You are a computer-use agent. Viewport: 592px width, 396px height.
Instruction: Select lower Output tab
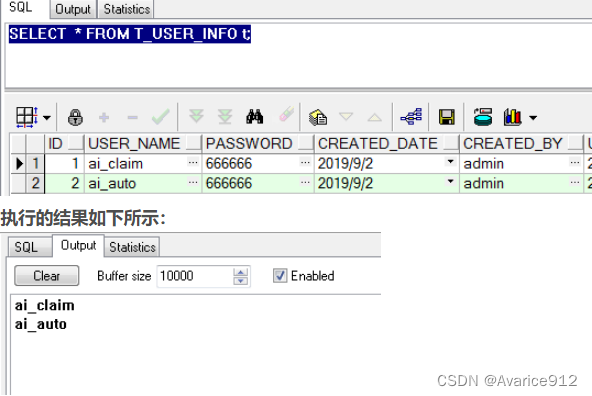pyautogui.click(x=79, y=245)
